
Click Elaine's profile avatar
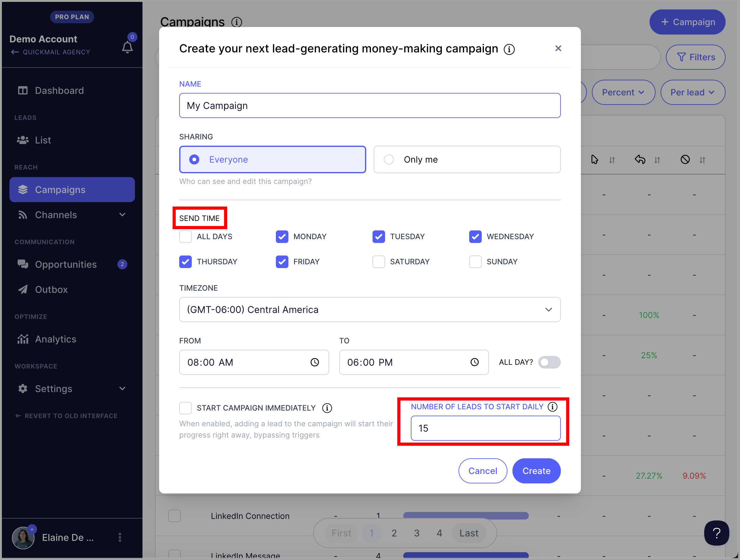tap(23, 538)
